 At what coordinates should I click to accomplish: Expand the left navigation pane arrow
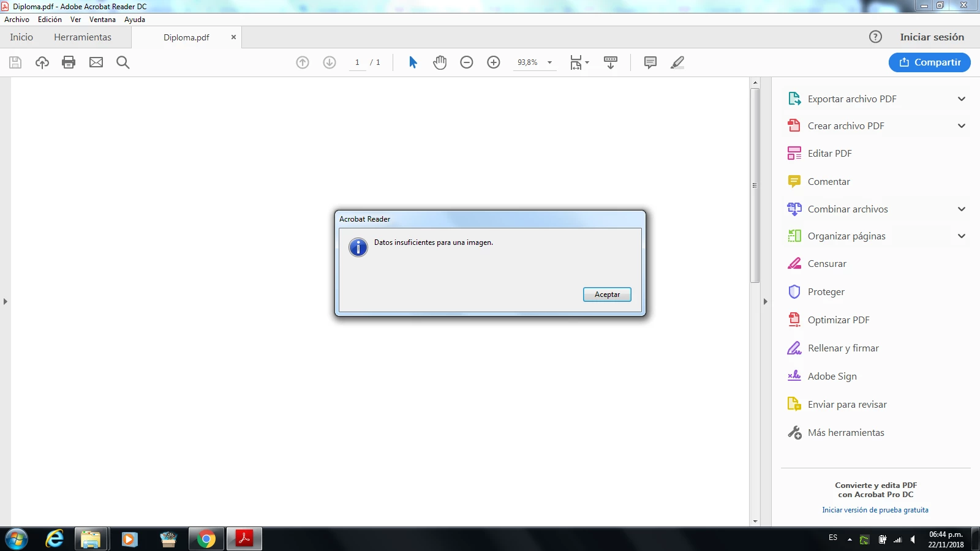5,301
